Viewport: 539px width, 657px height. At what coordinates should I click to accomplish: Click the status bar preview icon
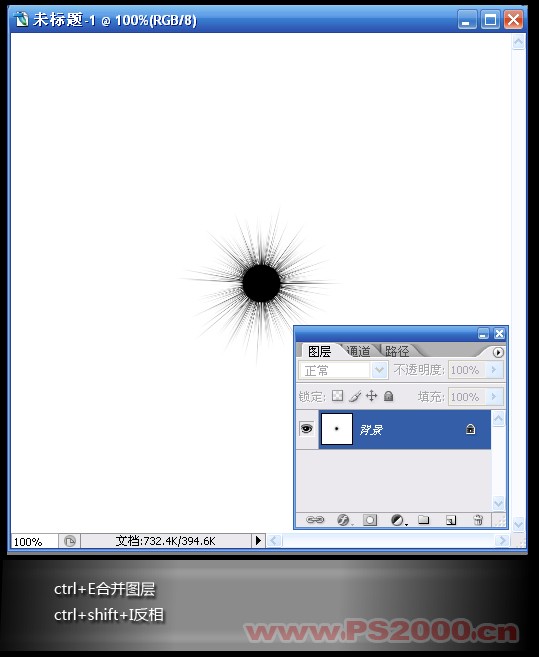[x=70, y=541]
